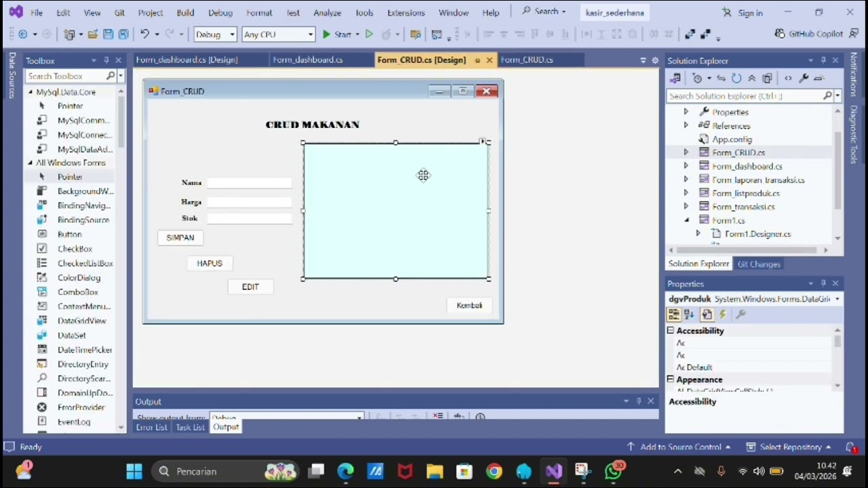The height and width of the screenshot is (488, 868).
Task: Click Start Without Debugging outline play icon
Action: coord(369,34)
